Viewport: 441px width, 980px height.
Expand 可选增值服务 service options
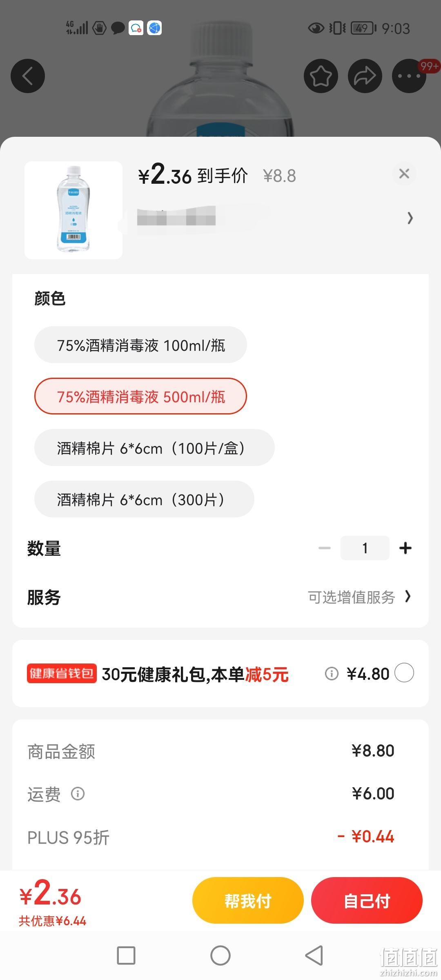[x=359, y=597]
